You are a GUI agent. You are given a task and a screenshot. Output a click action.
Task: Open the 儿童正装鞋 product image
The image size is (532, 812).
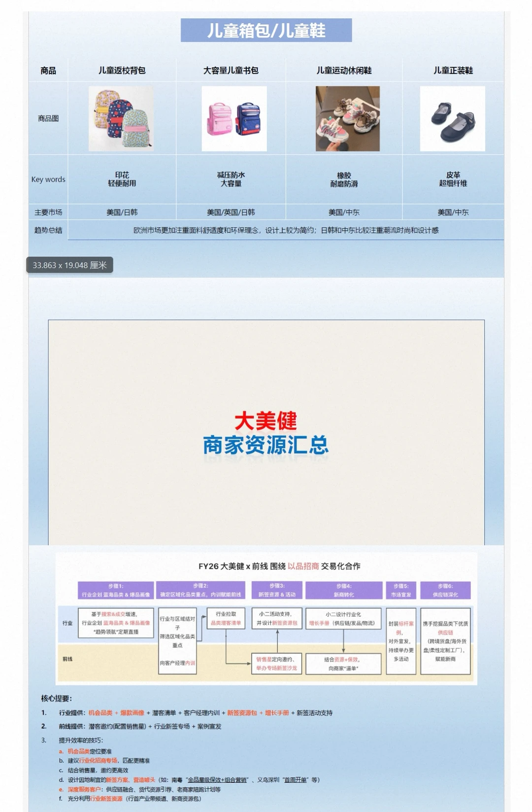point(453,119)
